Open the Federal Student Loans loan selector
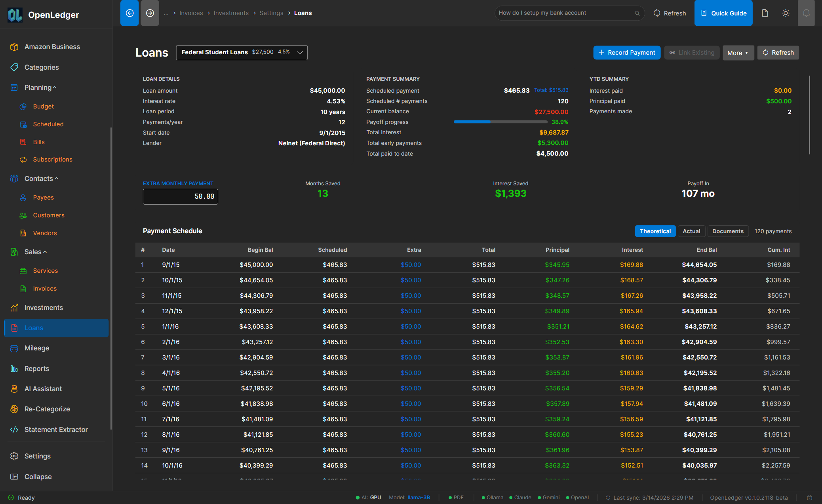822x504 pixels. click(x=242, y=52)
